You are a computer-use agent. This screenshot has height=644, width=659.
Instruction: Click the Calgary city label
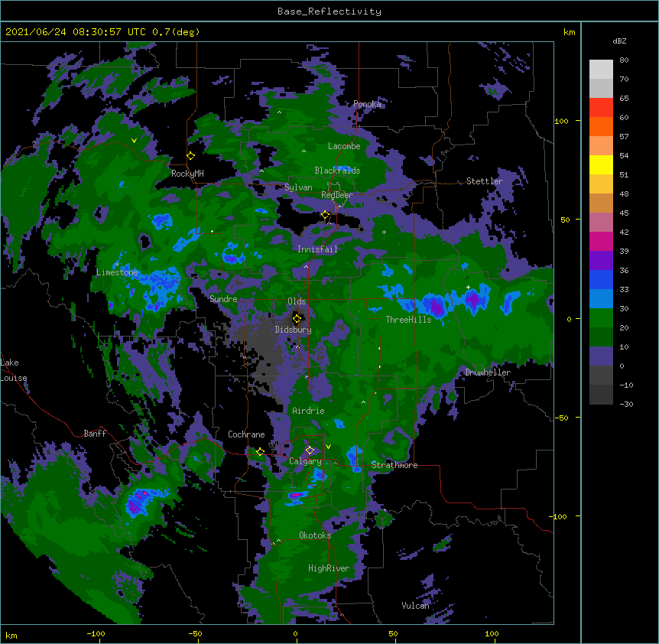coord(305,461)
